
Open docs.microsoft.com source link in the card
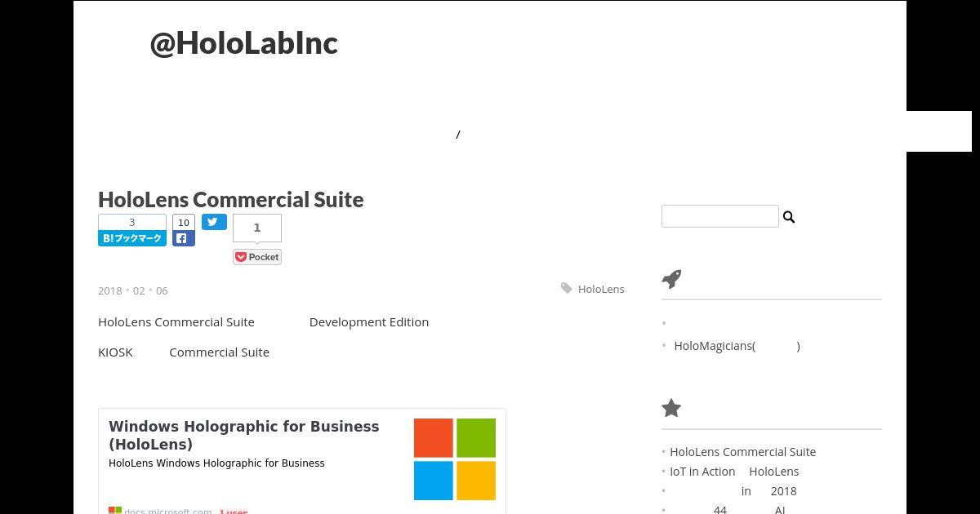point(167,511)
